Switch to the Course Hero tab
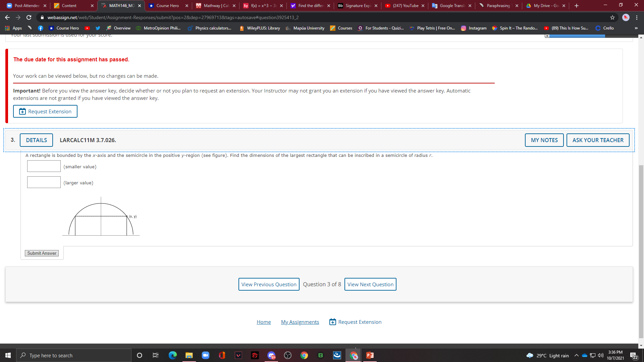 (167, 5)
